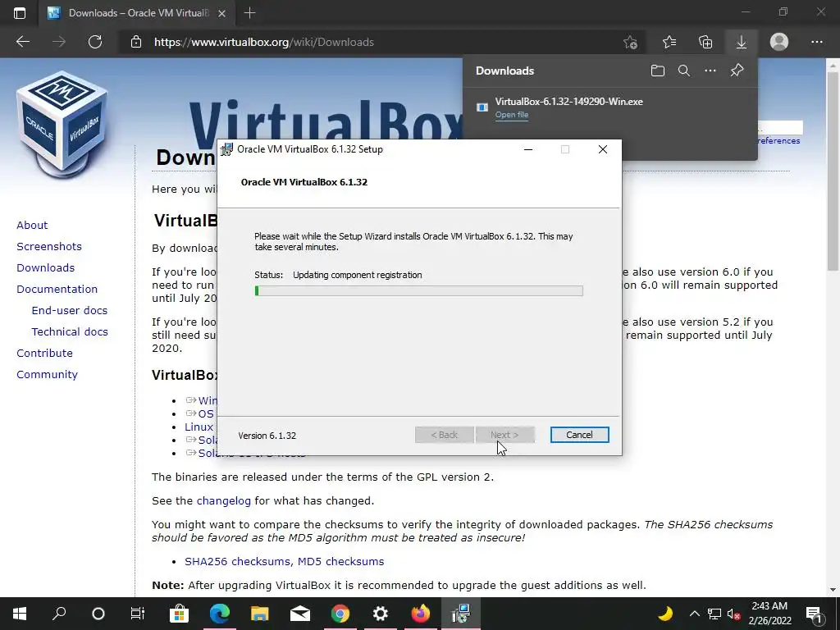
Task: Open taskbar Search magnifier
Action: coord(59,614)
